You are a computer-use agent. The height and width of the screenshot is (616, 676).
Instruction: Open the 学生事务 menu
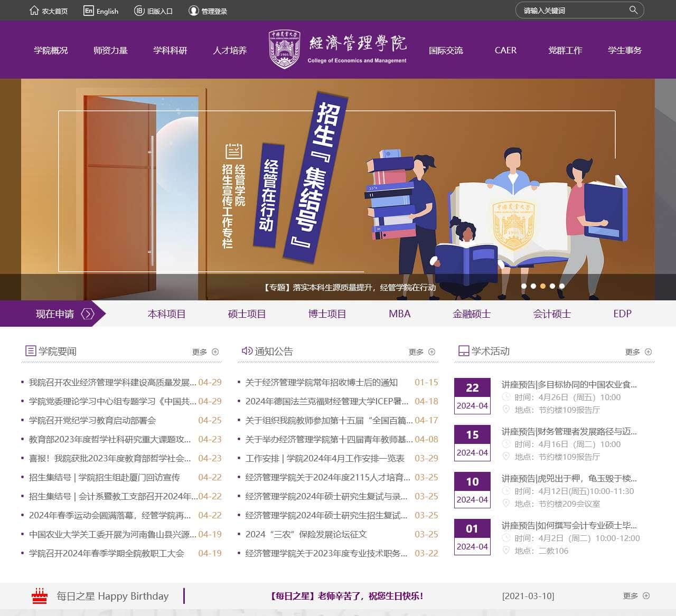coord(625,50)
